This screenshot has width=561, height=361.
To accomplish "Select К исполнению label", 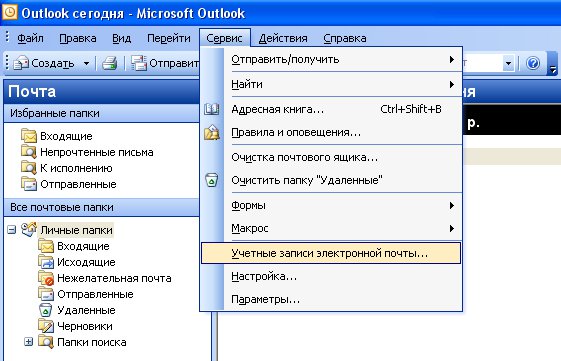I will pos(76,168).
